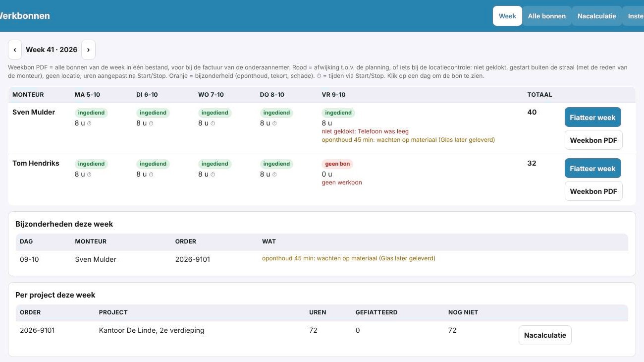Click 'niet geklokt: Telefoon was leeg' note
644x362 pixels.
click(365, 131)
